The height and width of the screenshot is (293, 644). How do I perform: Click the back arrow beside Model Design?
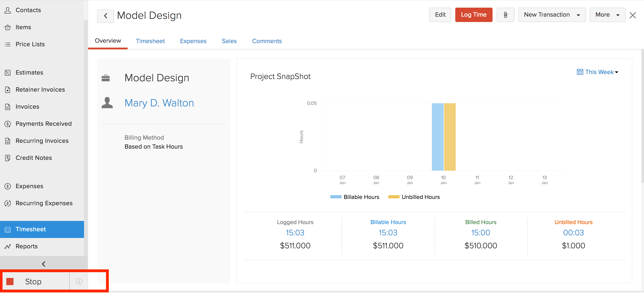pos(106,16)
